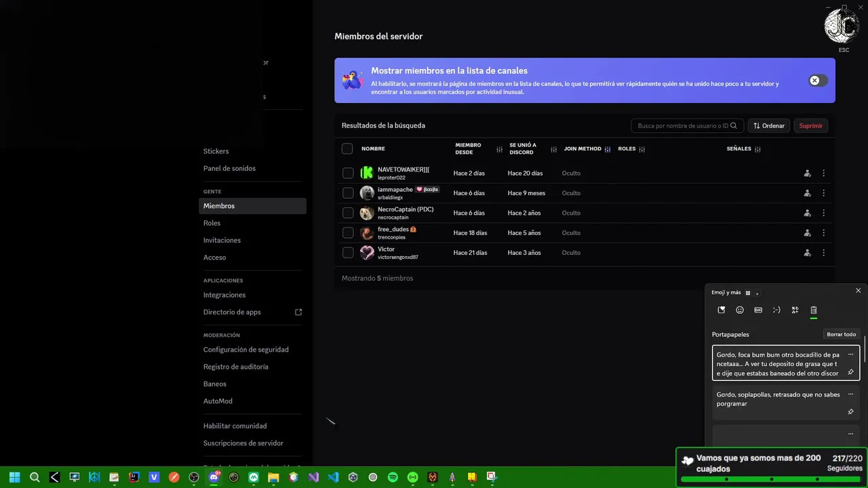Open the three-dot menu for NAVETOWAIKER
This screenshot has width=868, height=488.
[824, 174]
